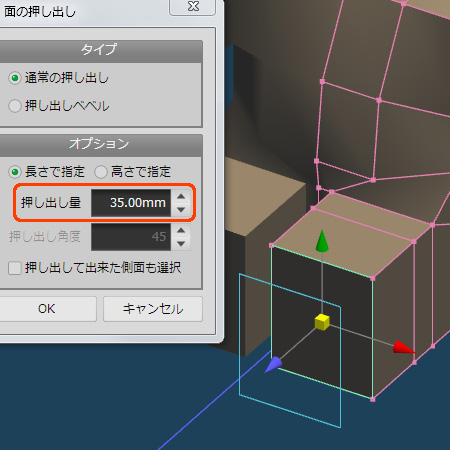This screenshot has width=450, height=450.
Task: Choose 高さで指定 option
Action: click(x=101, y=172)
